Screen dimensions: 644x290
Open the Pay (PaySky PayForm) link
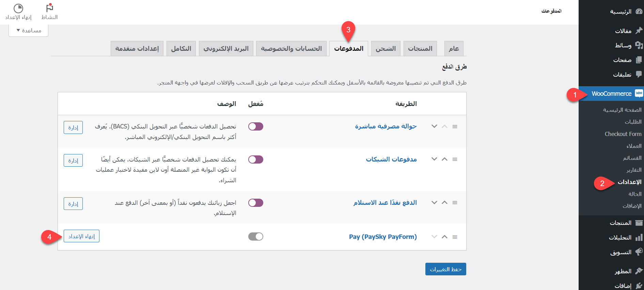click(x=383, y=237)
